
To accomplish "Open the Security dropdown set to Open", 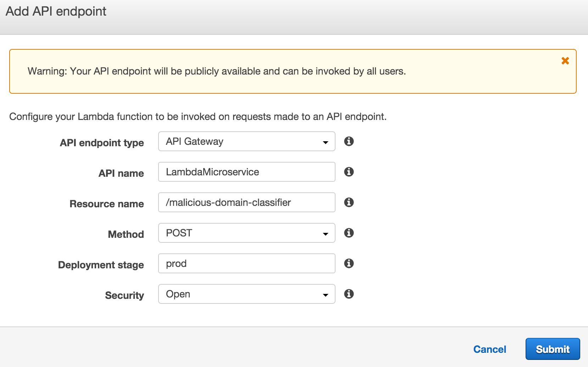I will (x=246, y=294).
